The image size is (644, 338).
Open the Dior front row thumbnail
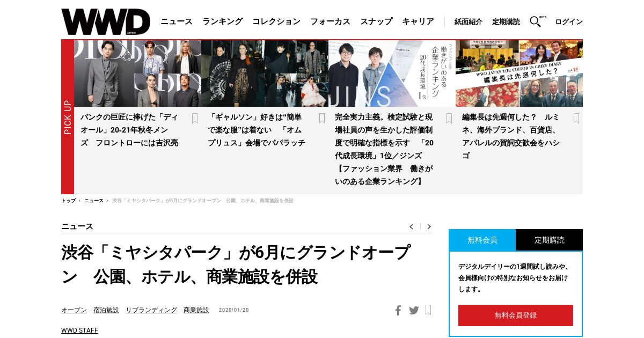click(137, 74)
